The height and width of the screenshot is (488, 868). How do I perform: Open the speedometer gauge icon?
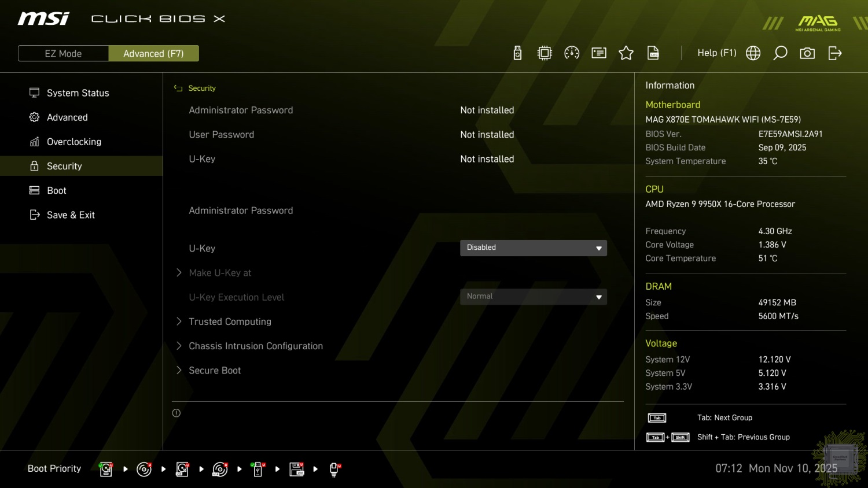point(572,53)
